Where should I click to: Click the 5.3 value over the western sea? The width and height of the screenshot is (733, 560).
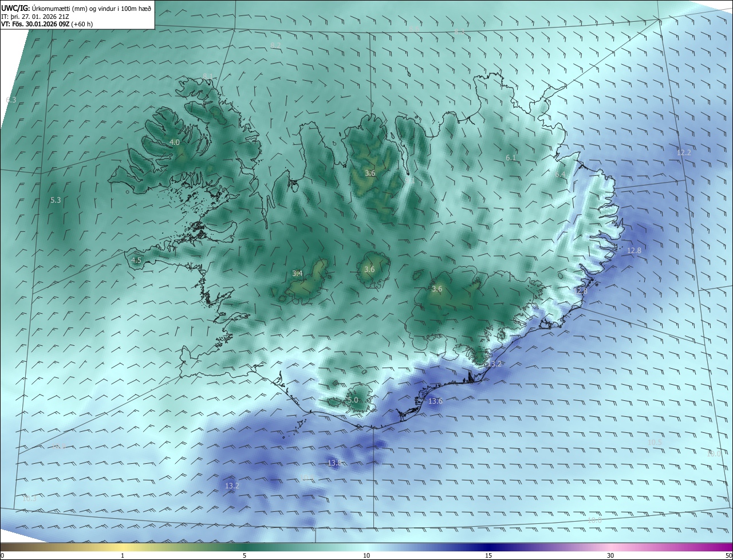56,200
